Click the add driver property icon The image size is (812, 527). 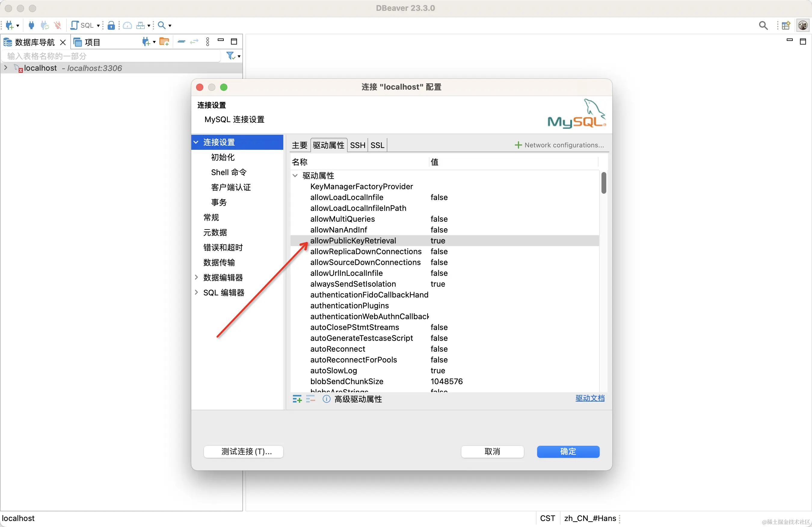point(297,399)
